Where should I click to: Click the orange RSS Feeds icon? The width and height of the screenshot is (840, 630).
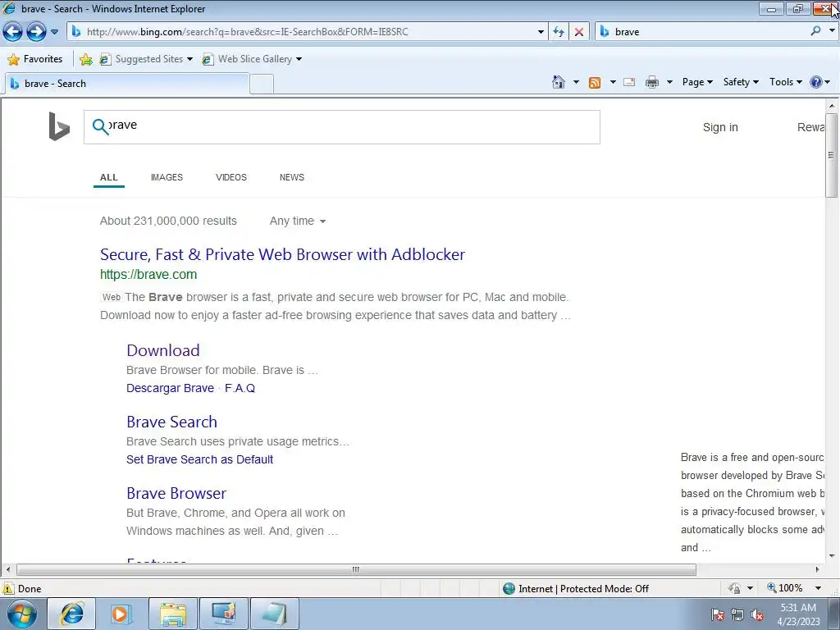tap(594, 83)
